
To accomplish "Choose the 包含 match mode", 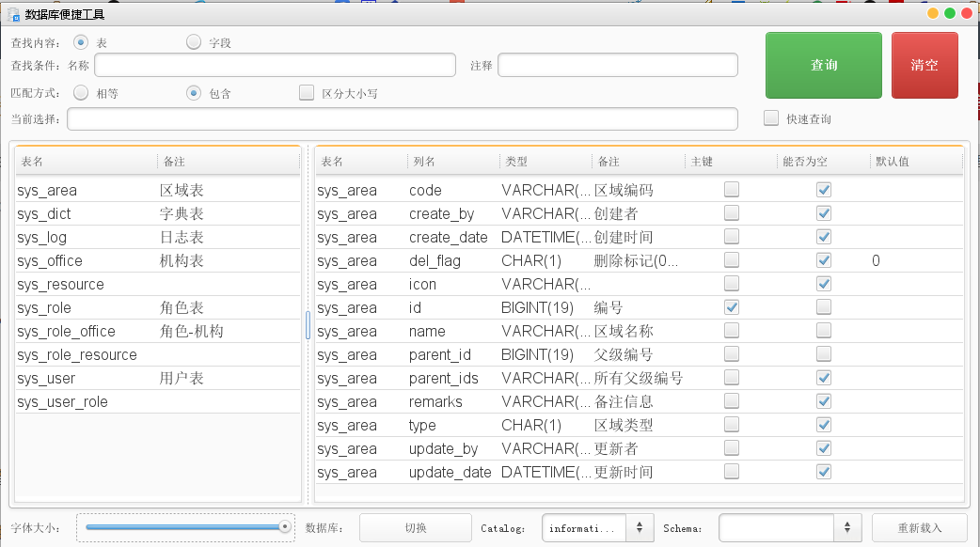I will [194, 93].
